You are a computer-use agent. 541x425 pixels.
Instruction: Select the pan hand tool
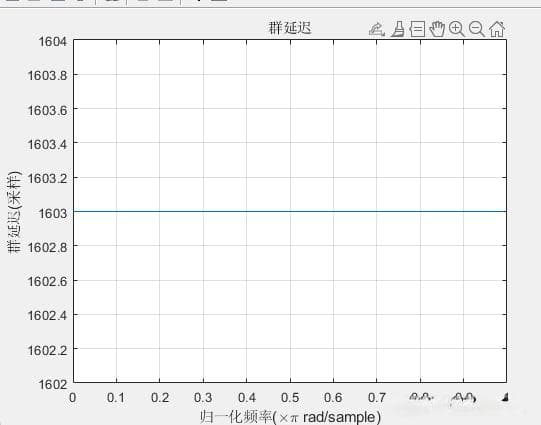coord(437,29)
